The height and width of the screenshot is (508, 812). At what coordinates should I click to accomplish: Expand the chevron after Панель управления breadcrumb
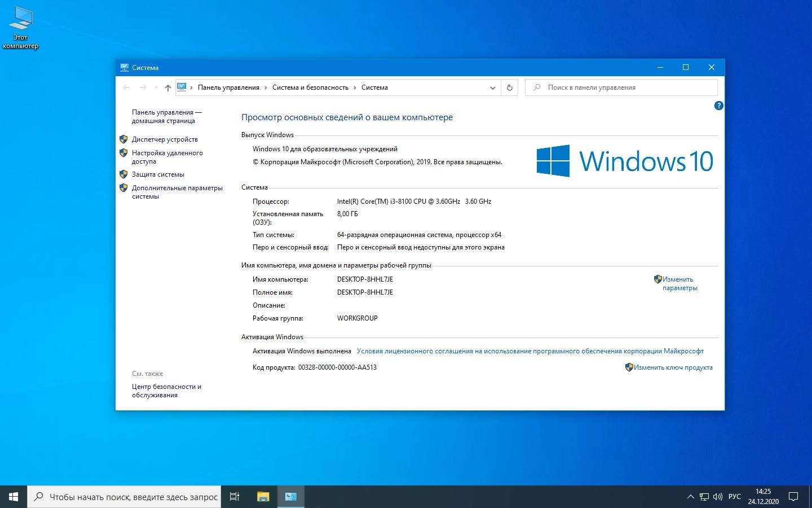266,87
